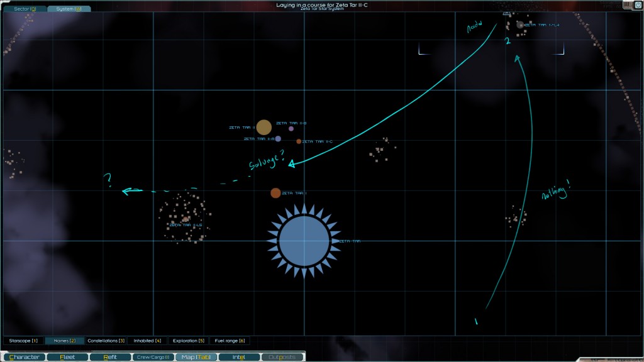The height and width of the screenshot is (362, 644).
Task: Click the 'ZETA TAR' star name label
Action: point(350,241)
